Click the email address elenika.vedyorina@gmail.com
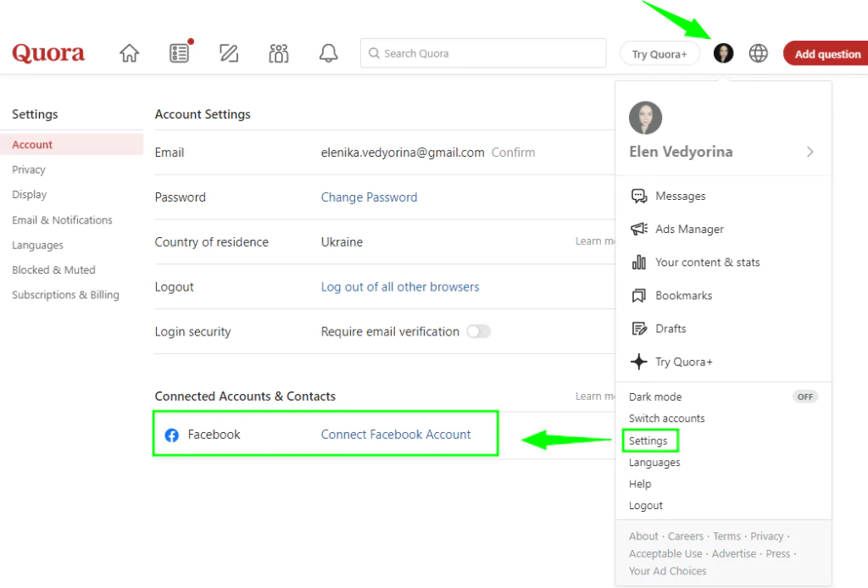Image resolution: width=868 pixels, height=588 pixels. point(403,153)
